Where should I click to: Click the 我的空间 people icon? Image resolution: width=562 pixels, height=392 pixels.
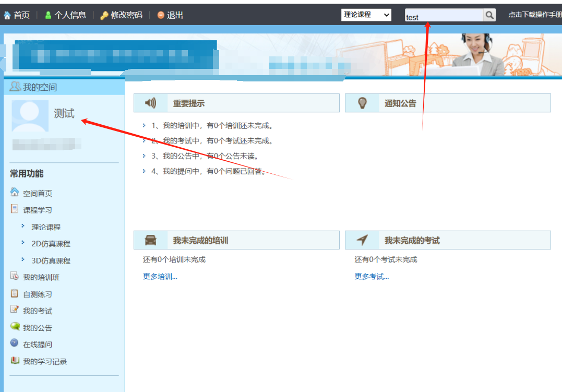click(15, 87)
